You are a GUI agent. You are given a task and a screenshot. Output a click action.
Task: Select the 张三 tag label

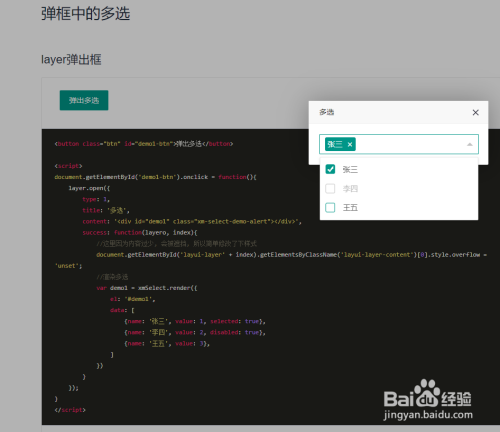[335, 144]
